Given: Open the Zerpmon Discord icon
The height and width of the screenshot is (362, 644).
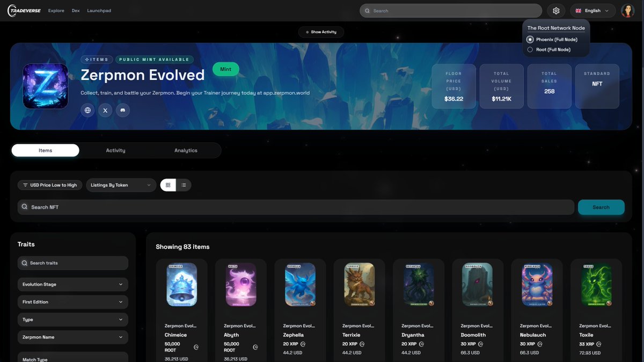Looking at the screenshot, I should [123, 110].
